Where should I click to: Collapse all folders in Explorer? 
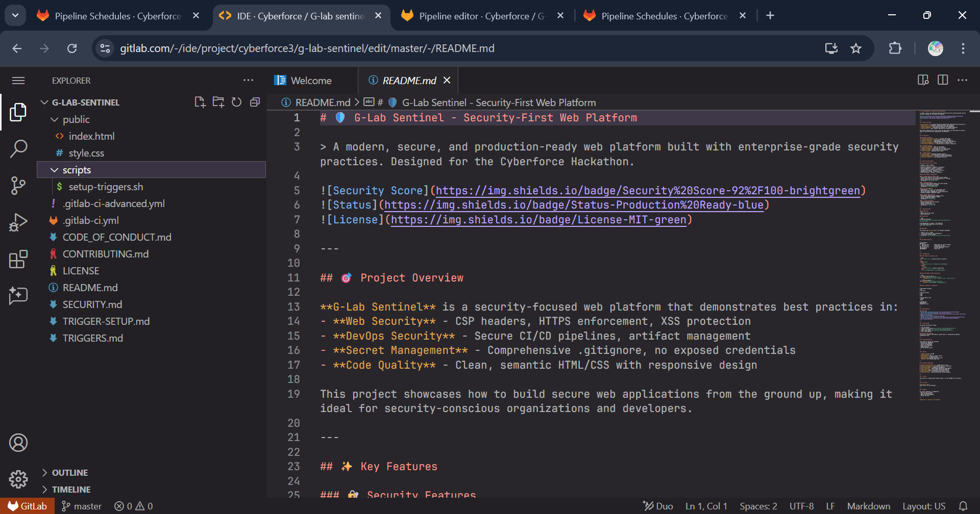click(x=255, y=102)
